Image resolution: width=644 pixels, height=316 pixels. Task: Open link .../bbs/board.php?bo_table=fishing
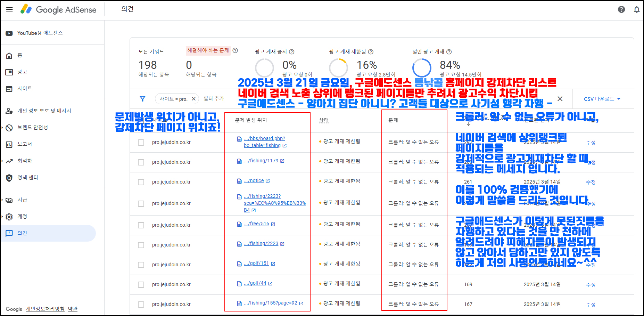click(264, 142)
